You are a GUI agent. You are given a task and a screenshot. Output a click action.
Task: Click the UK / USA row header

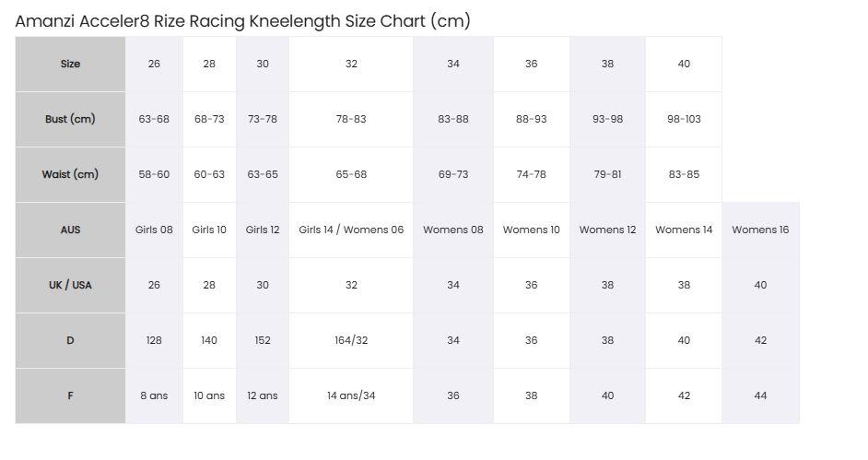(70, 286)
